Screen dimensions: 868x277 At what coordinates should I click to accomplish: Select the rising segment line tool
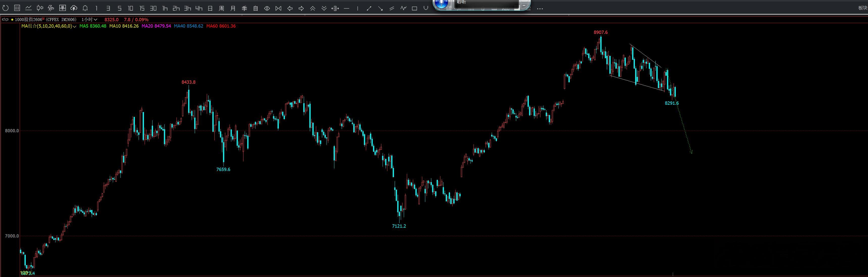[x=369, y=8]
